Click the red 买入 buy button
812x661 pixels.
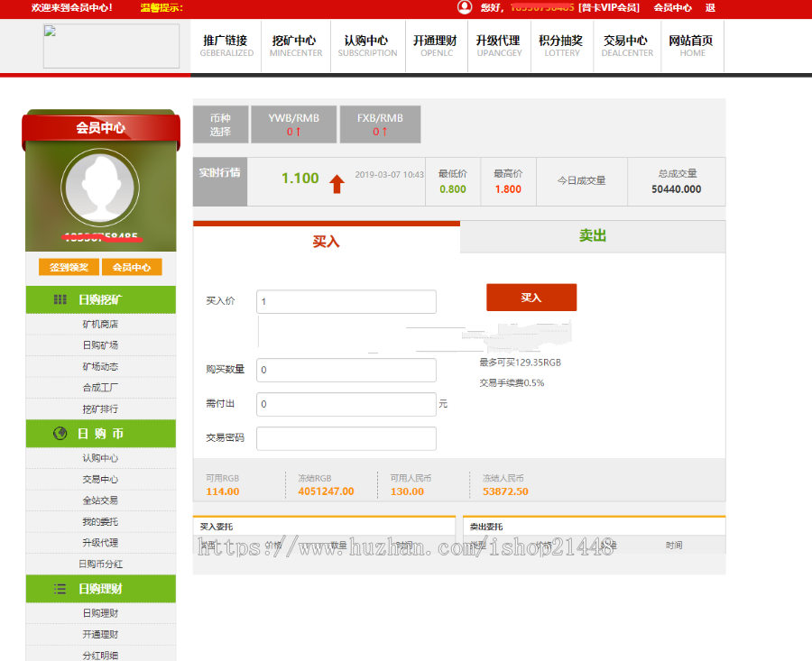531,297
